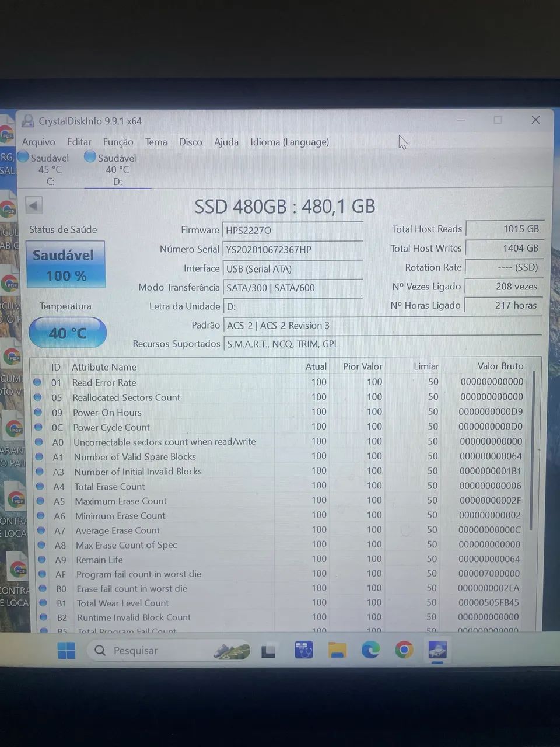Click the status dot of Power Cycle Count
The image size is (560, 747).
click(x=39, y=427)
